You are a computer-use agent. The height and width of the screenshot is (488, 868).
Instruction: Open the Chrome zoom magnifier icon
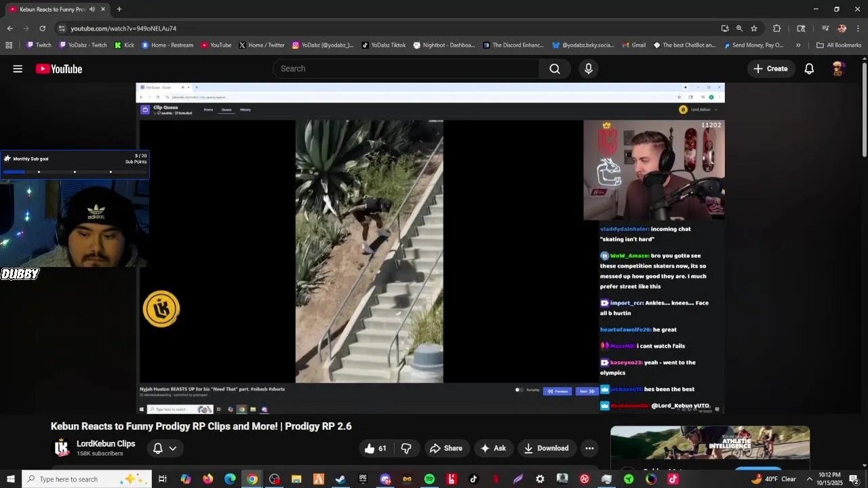pos(739,28)
